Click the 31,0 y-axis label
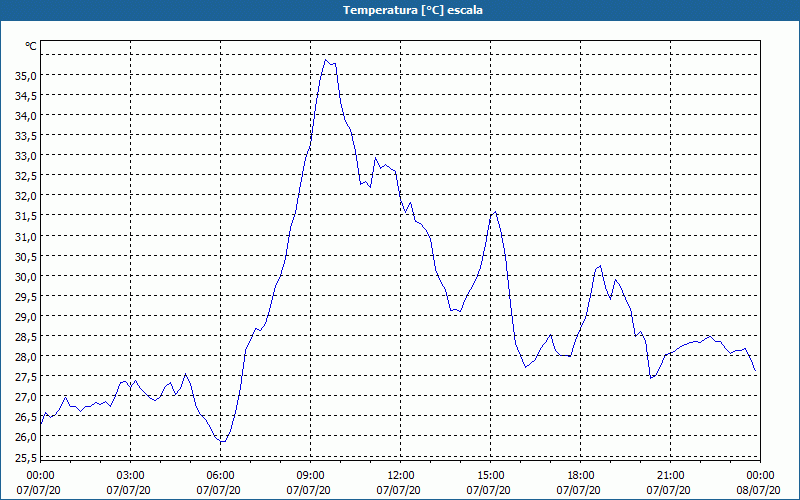800x500 pixels. click(x=26, y=236)
